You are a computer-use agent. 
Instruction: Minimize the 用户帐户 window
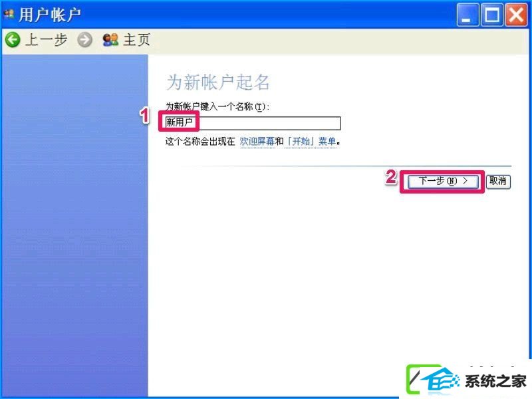point(467,15)
